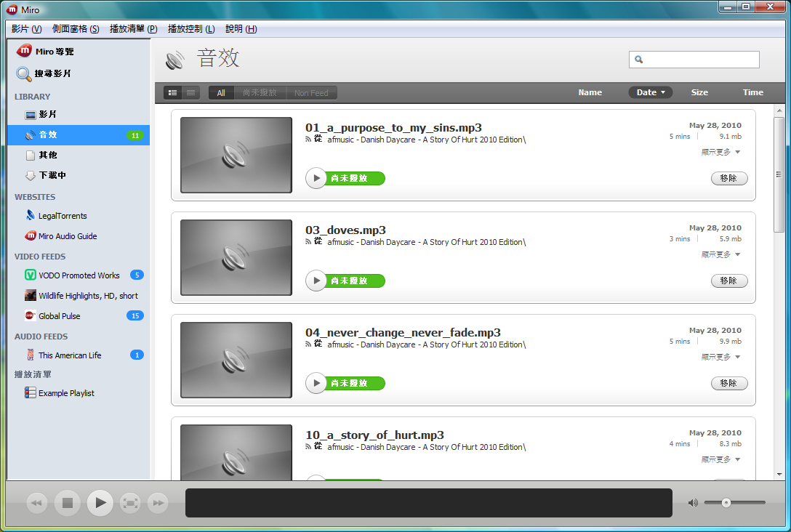Sort list by Size
Screen dimensions: 791x532
(x=699, y=92)
